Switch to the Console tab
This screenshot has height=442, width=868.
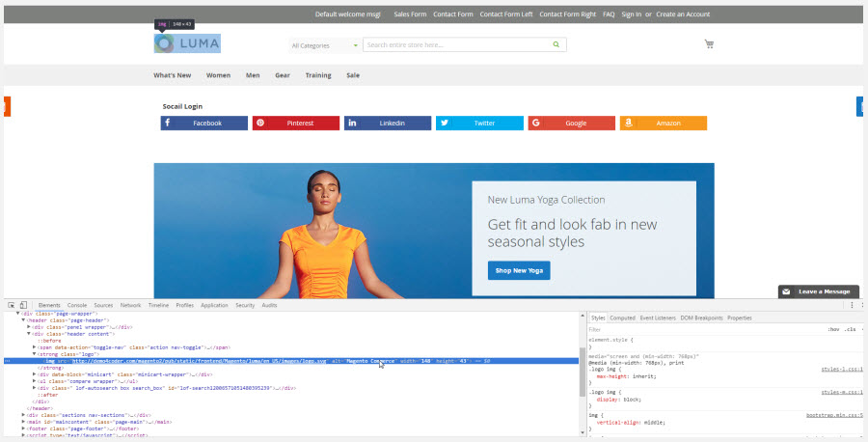(x=77, y=305)
